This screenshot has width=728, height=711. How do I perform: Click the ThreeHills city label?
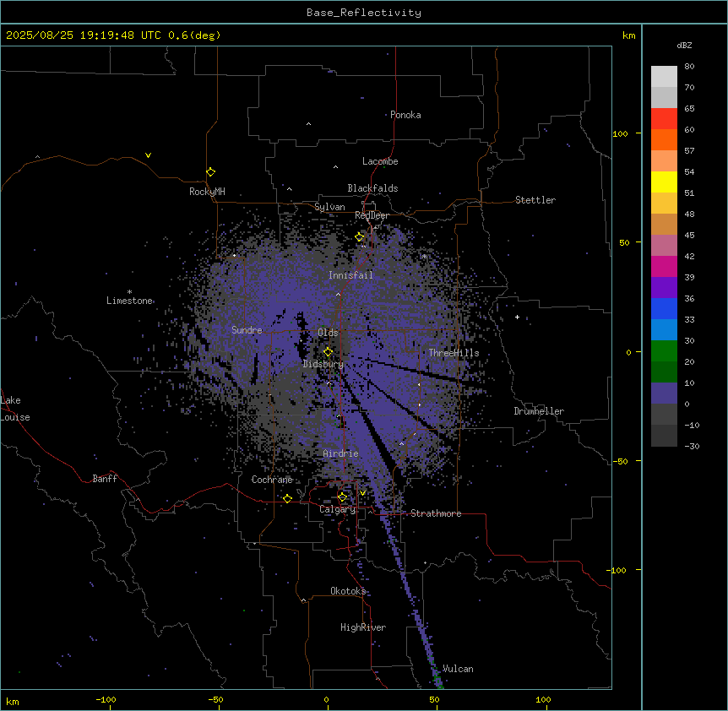coord(454,353)
